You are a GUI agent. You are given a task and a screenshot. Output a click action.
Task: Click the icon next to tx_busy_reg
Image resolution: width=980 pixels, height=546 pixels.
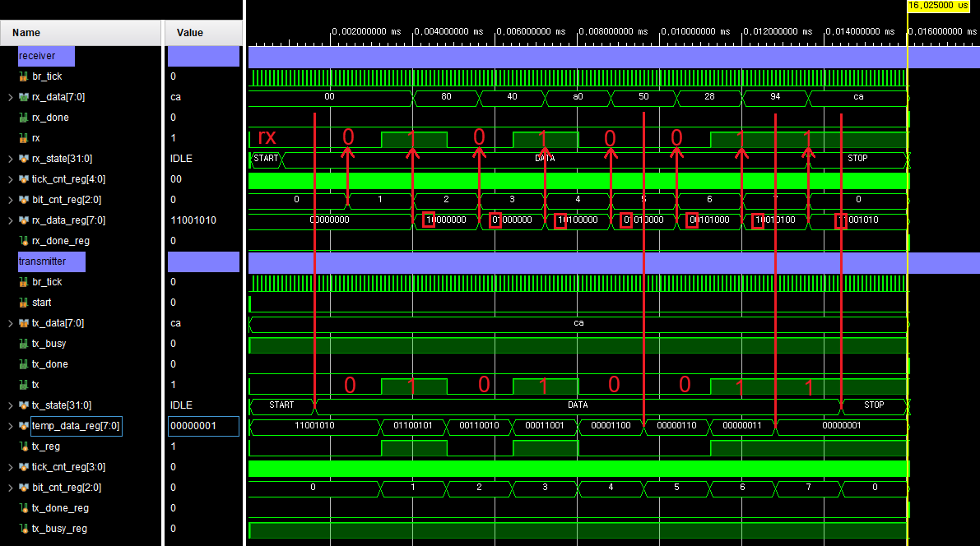click(24, 529)
